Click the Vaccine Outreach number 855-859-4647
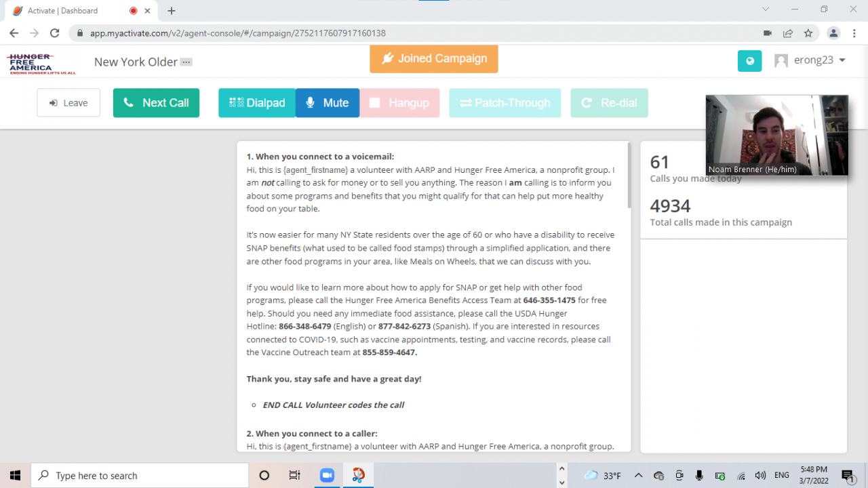Image resolution: width=868 pixels, height=488 pixels. [x=390, y=352]
